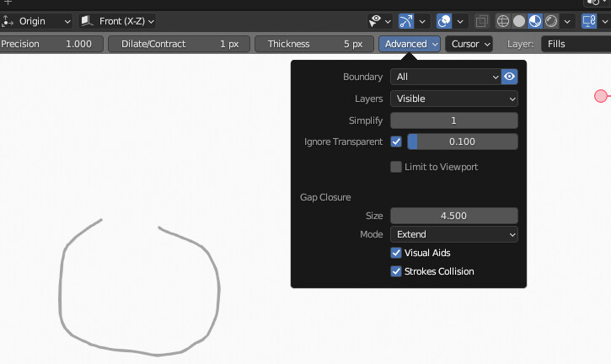Click the Thickness value field
The width and height of the screenshot is (611, 364).
pyautogui.click(x=314, y=44)
